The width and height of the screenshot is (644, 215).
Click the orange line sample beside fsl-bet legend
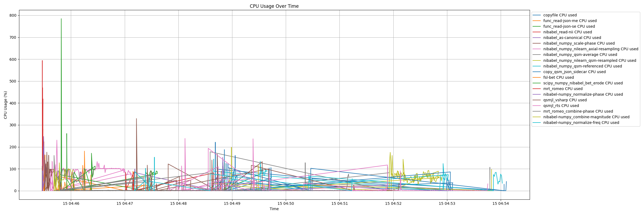537,78
